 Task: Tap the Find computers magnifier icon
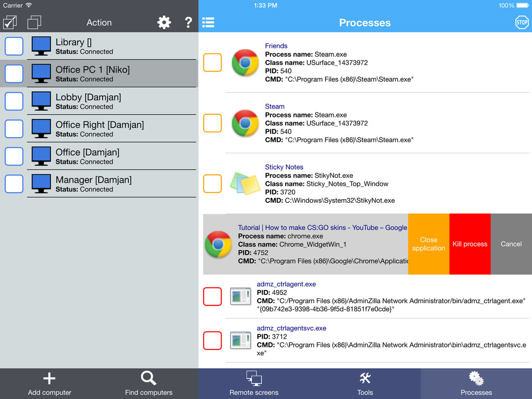[148, 378]
